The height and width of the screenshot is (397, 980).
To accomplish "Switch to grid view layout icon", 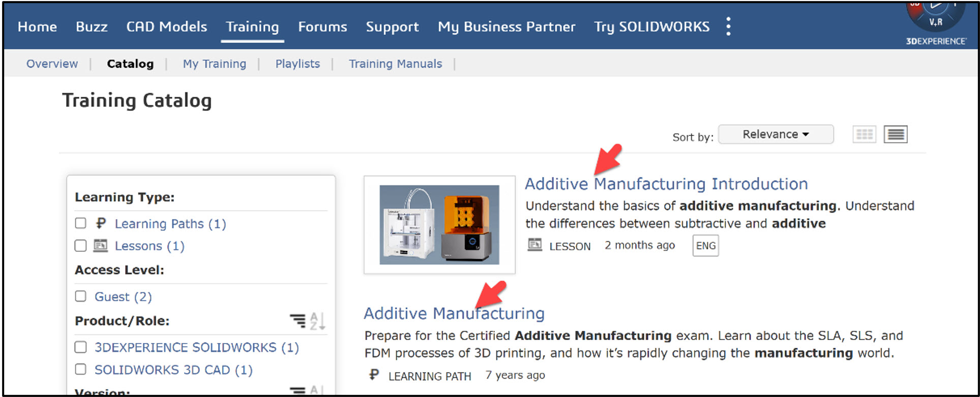I will [x=864, y=134].
